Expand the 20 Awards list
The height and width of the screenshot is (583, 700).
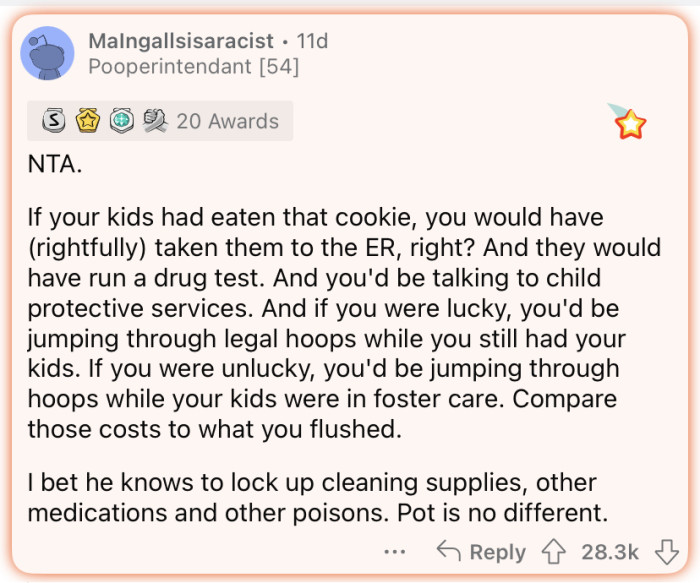(x=227, y=121)
